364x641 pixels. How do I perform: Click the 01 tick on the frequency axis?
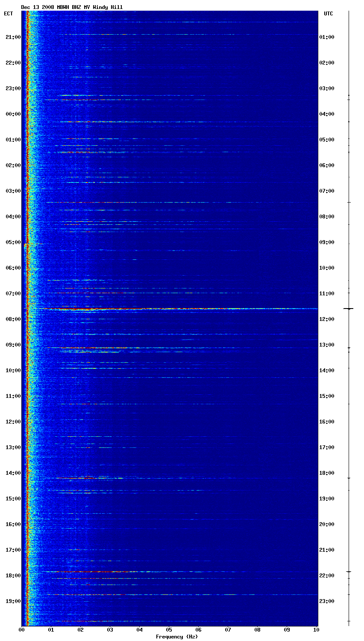tap(51, 630)
